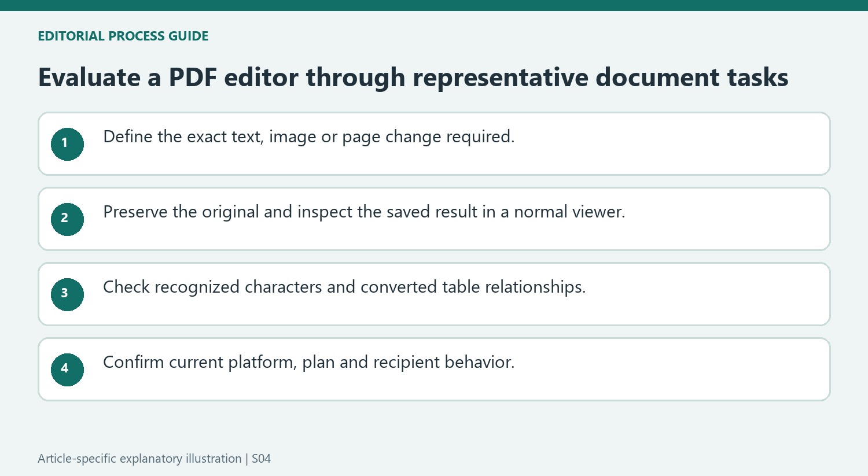This screenshot has height=476, width=868.
Task: Click the green step 1 number badge
Action: [x=67, y=144]
